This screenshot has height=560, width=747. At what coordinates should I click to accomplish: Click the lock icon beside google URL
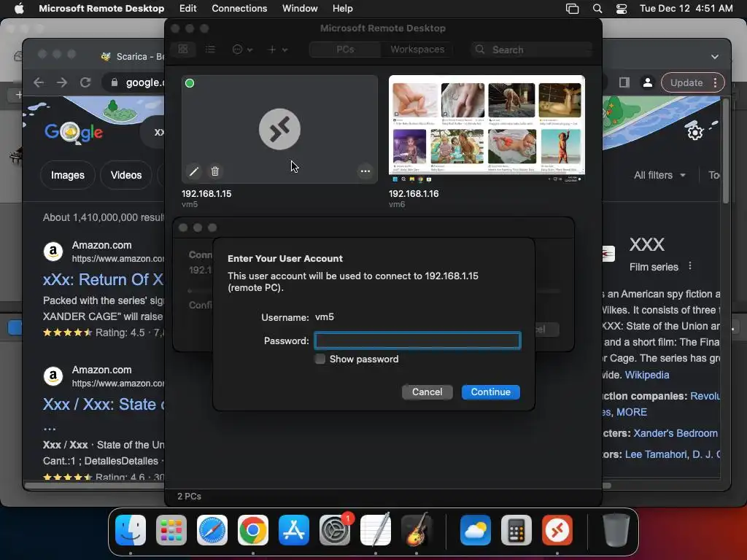point(115,82)
